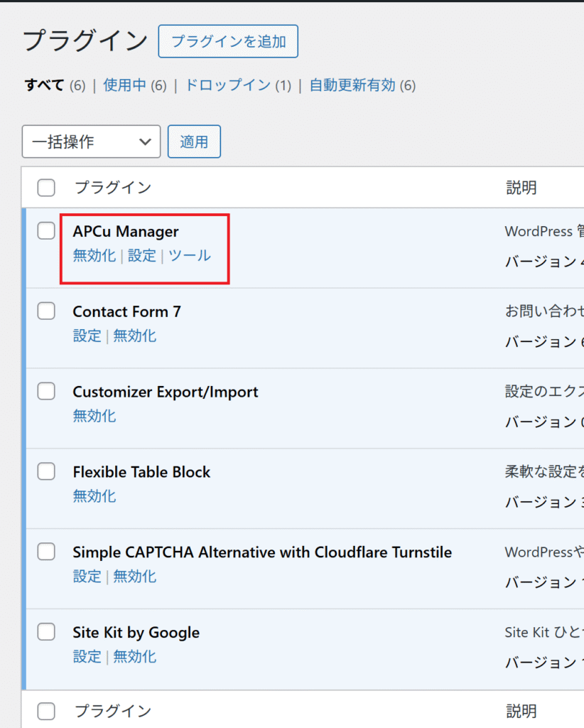
Task: Toggle the select-all checkbox in header
Action: pyautogui.click(x=46, y=188)
